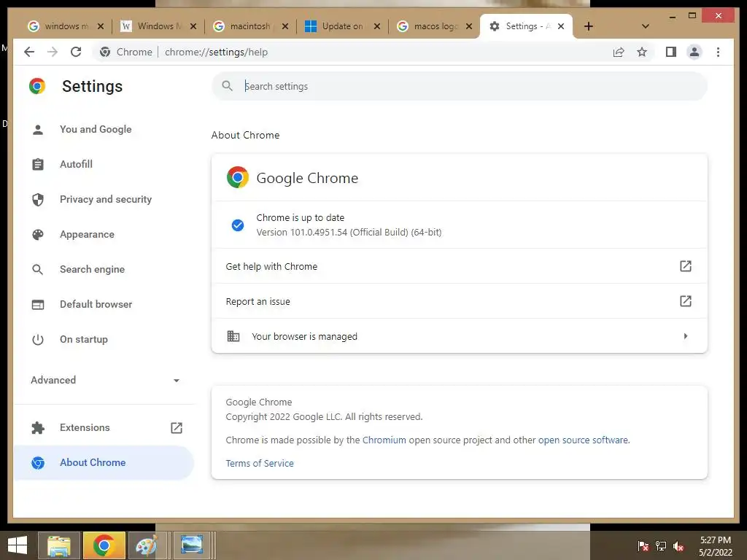Select About Chrome in sidebar
The image size is (747, 560).
point(104,462)
